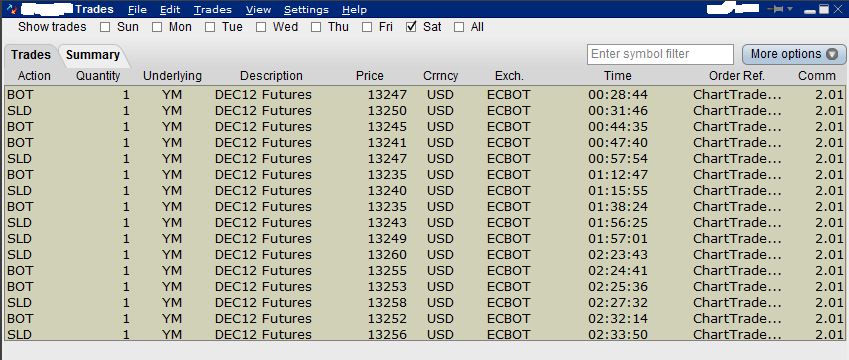Viewport: 849px width, 360px height.
Task: Select the BOT trade at 00:28:44
Action: point(424,95)
